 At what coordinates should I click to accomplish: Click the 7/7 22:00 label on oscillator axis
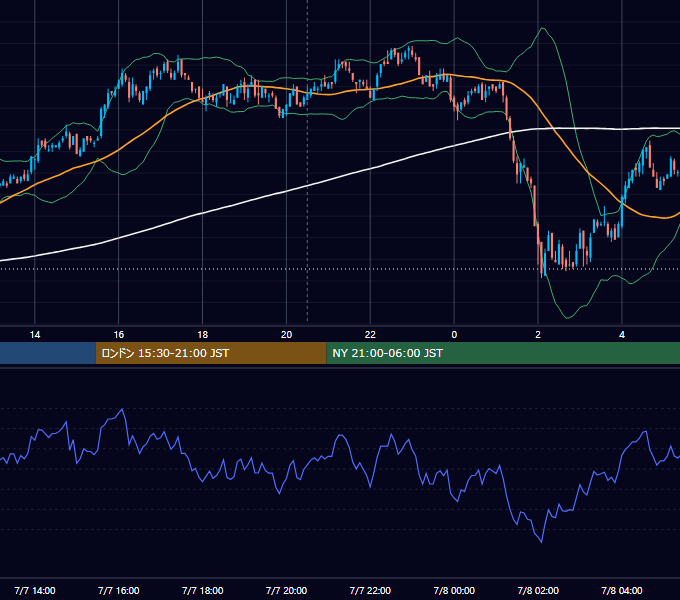tap(370, 590)
